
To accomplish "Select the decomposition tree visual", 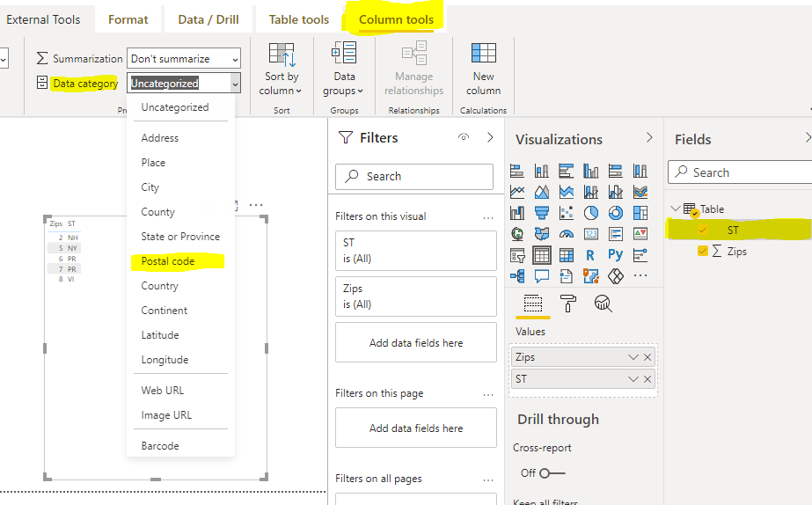I will (516, 276).
